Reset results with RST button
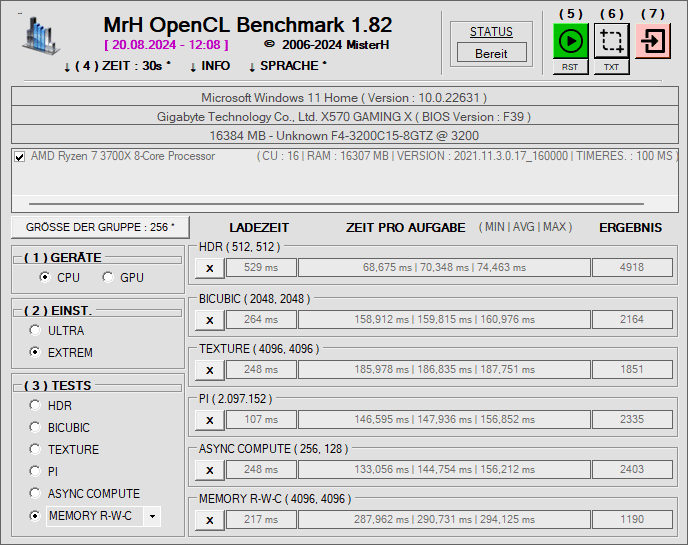 pos(570,67)
